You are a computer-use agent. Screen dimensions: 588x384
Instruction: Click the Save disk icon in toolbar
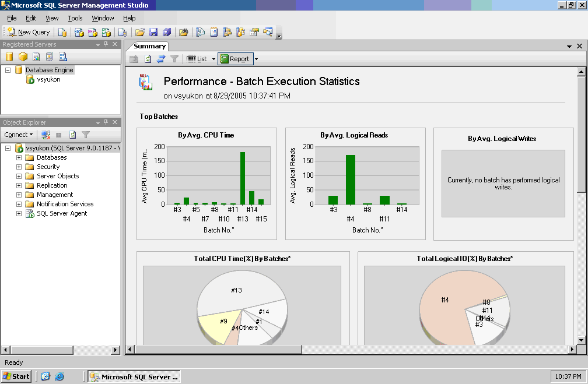tap(153, 32)
